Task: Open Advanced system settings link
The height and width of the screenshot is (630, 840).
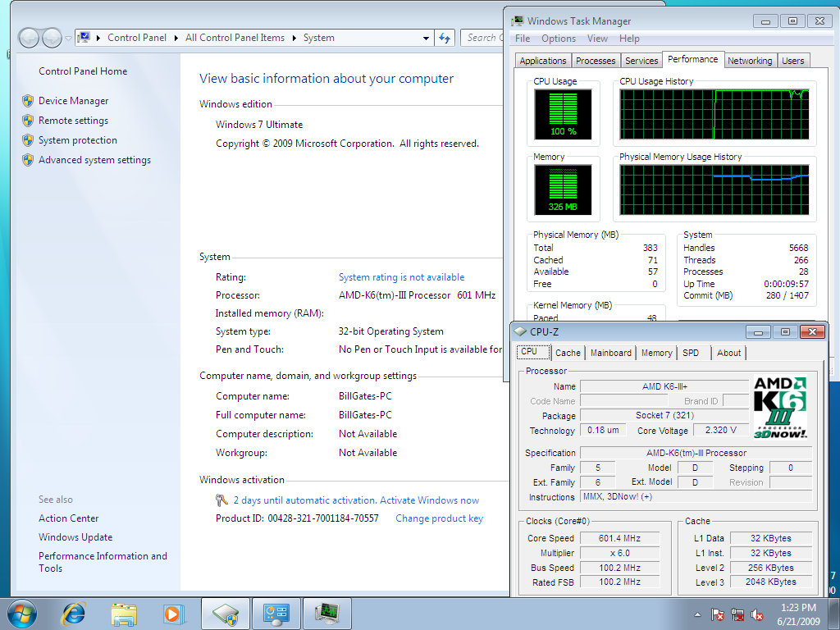Action: [x=95, y=160]
